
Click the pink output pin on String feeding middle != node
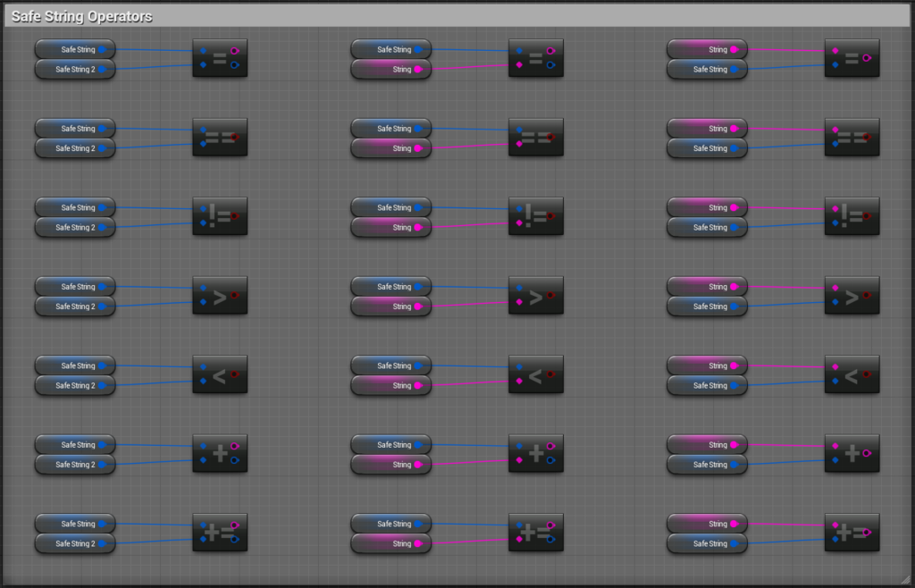pos(418,228)
